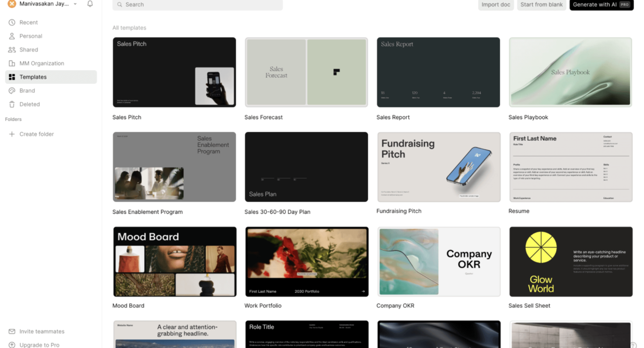
Task: Click the MM Organization building icon
Action: point(12,64)
